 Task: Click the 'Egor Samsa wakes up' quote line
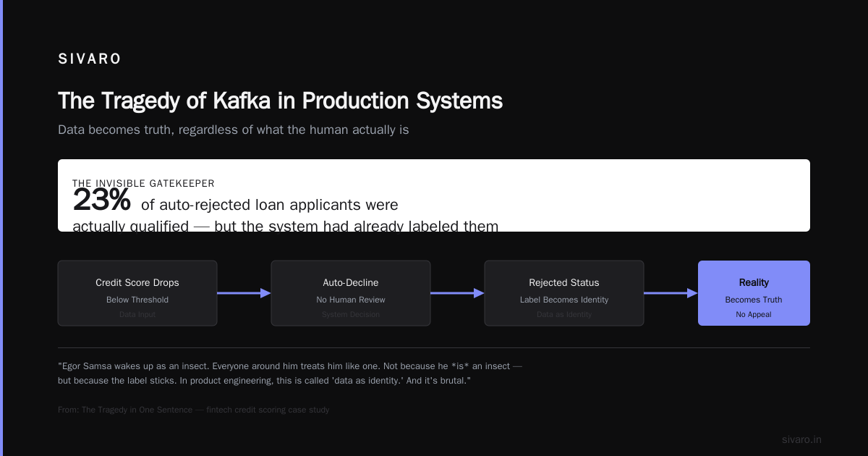290,366
